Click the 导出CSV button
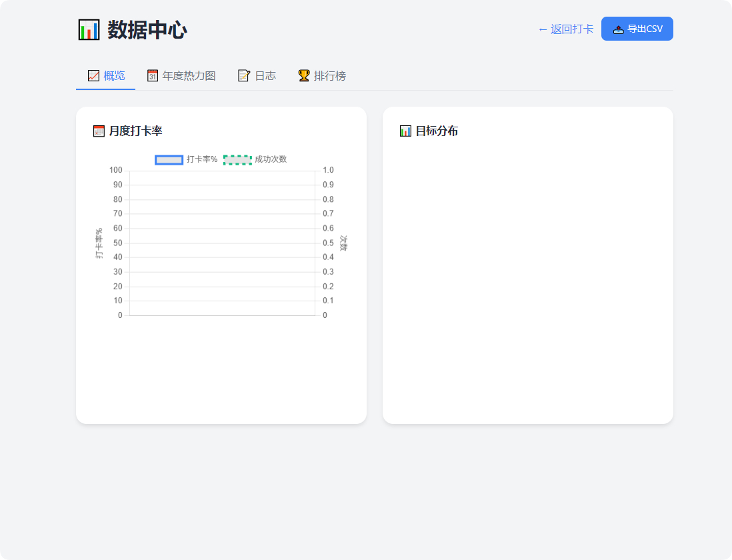Viewport: 732px width, 560px height. 637,29
